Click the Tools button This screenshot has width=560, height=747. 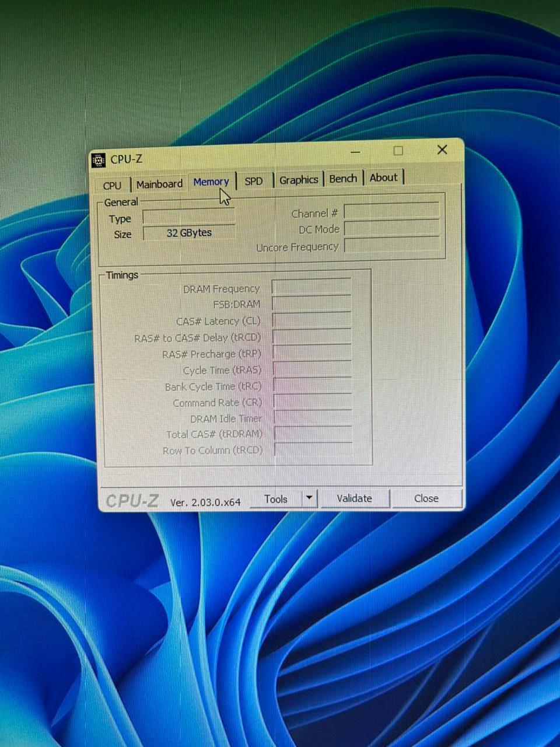pyautogui.click(x=275, y=499)
